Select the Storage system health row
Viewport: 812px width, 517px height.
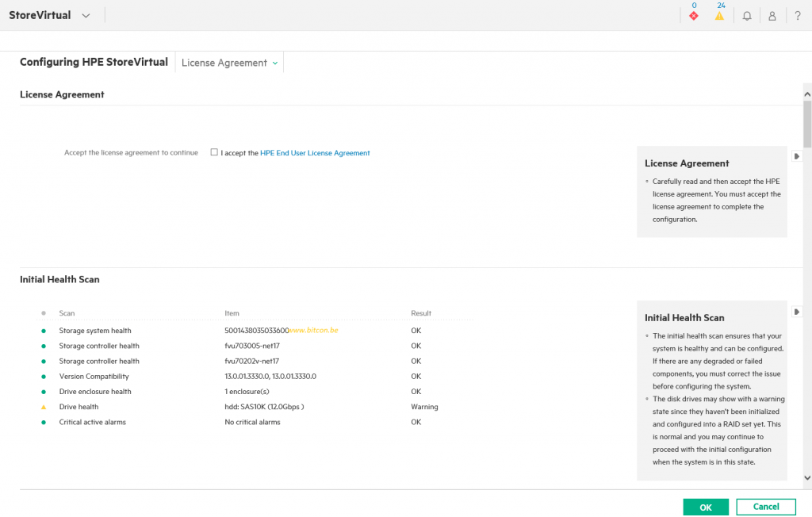pyautogui.click(x=255, y=331)
